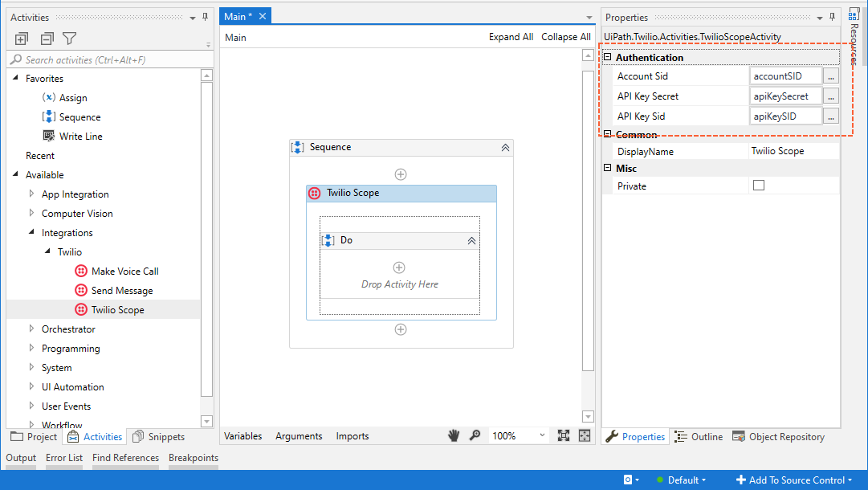The height and width of the screenshot is (490, 868).
Task: Click plus button above Twilio Scope
Action: (x=401, y=174)
